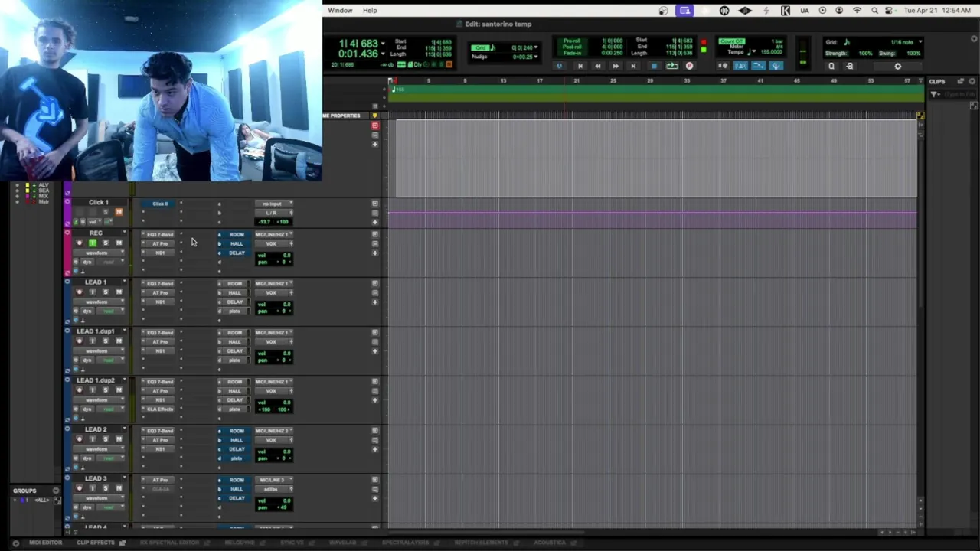Image resolution: width=980 pixels, height=551 pixels.
Task: Open the MELODYNE tab
Action: (x=240, y=543)
